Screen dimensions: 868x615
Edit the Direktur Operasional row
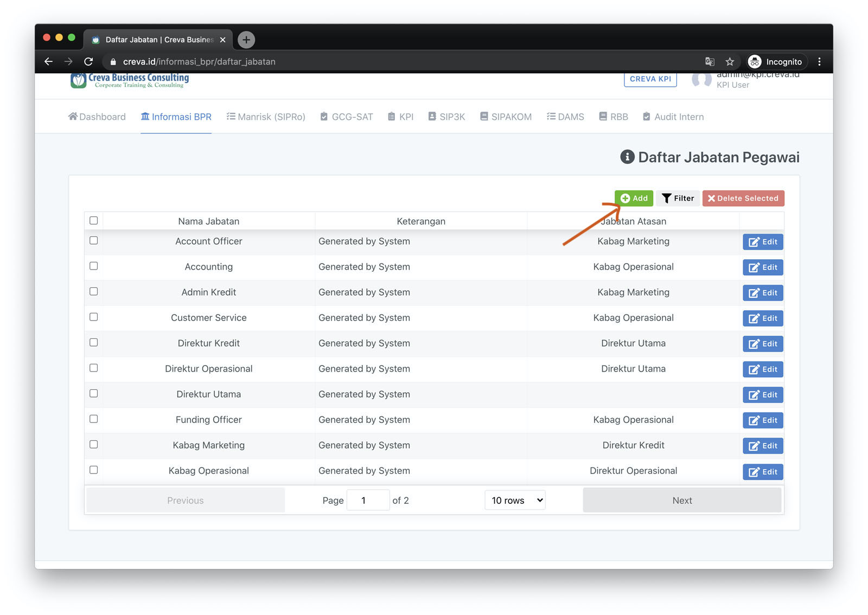(763, 369)
